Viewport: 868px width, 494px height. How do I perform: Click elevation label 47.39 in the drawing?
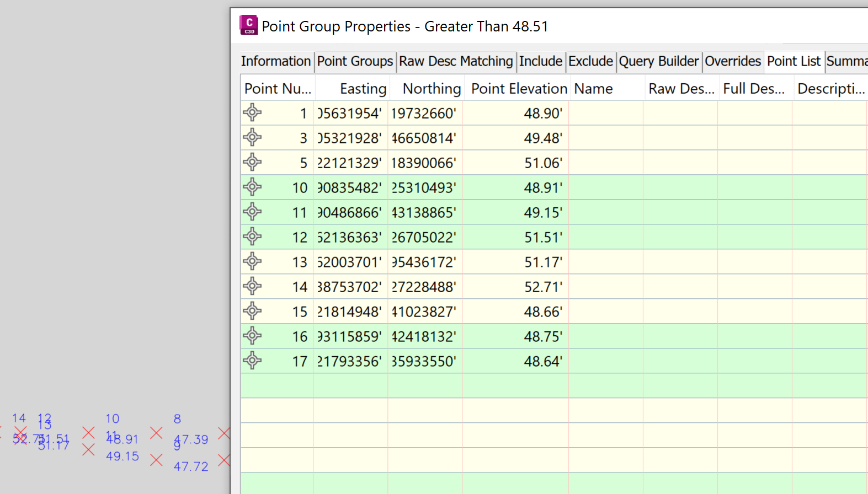(191, 439)
